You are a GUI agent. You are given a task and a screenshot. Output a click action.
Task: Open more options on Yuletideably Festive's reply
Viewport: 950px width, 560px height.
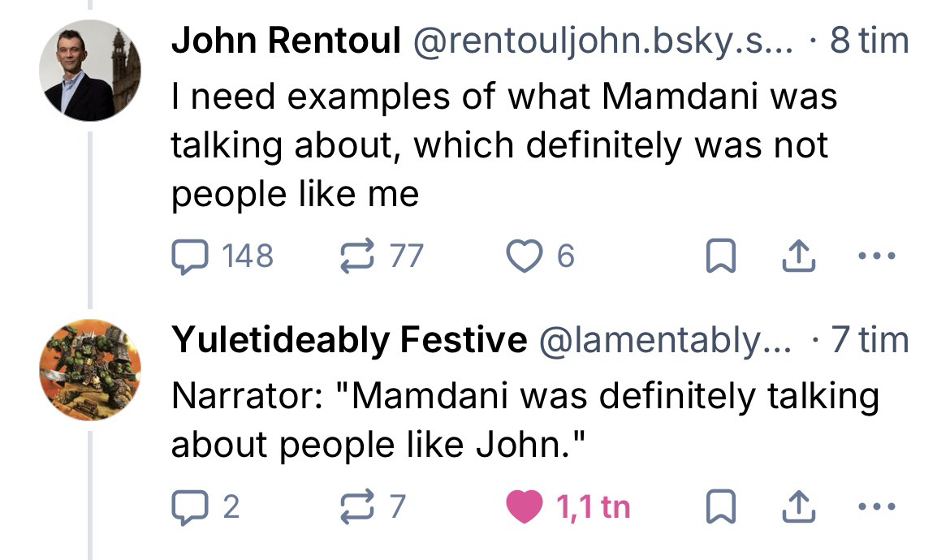click(x=877, y=507)
